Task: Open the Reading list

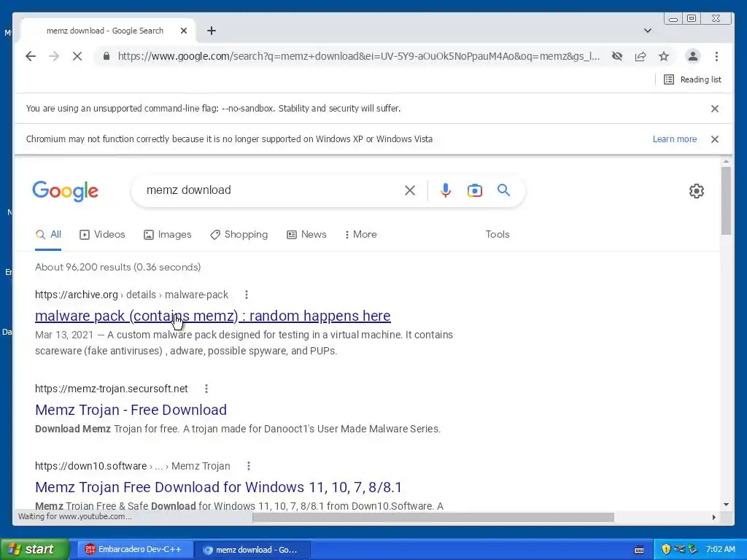Action: coord(692,79)
